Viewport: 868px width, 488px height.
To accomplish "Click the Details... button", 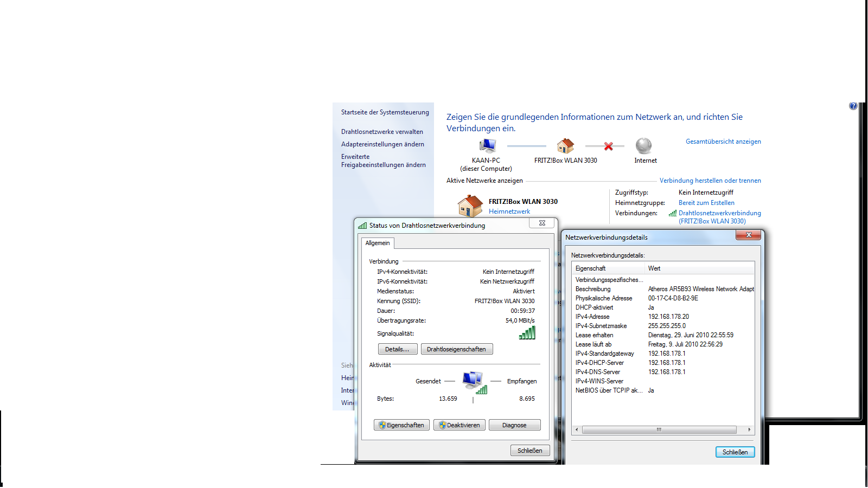I will tap(397, 349).
